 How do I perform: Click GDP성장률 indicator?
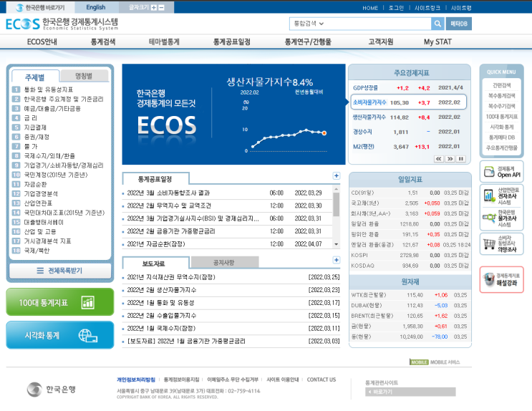pos(365,87)
